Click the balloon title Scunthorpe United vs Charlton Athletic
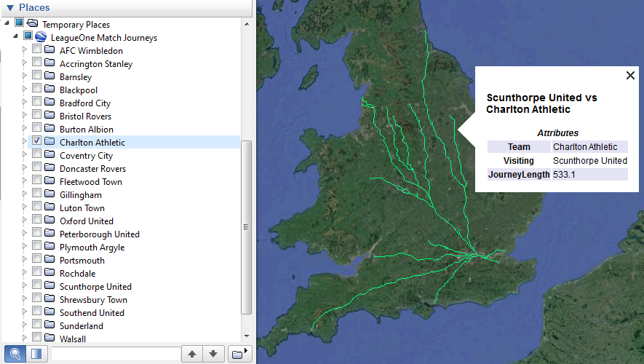Viewport: 644px width, 364px height. point(541,103)
